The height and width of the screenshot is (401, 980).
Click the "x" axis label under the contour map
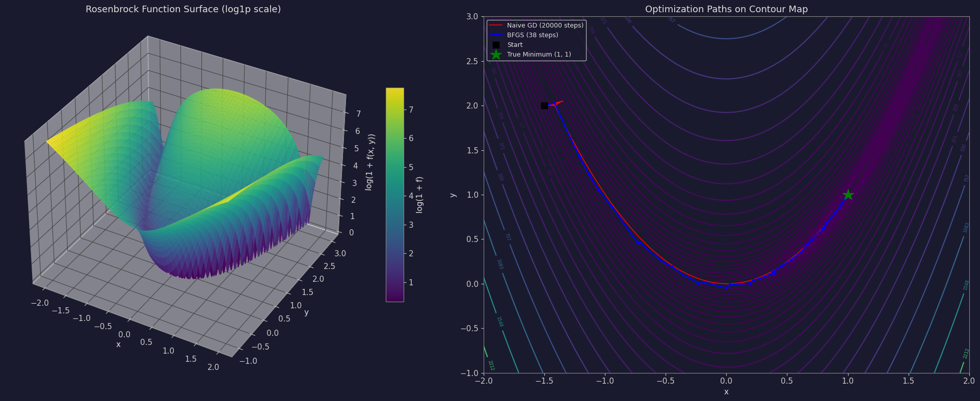(726, 392)
